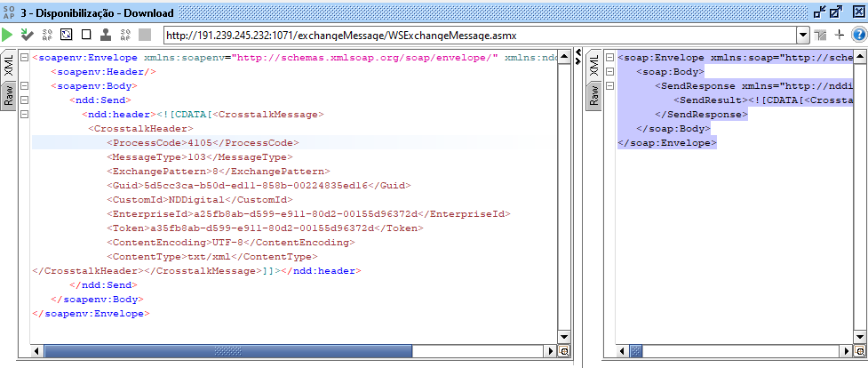Click the window title '3 - Disponibilização - Download'

(x=97, y=12)
